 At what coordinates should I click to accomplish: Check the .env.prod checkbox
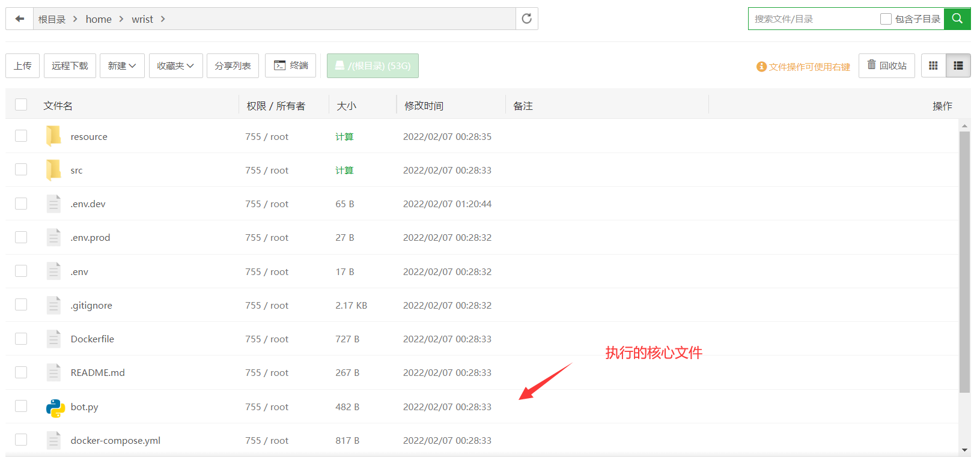pos(21,237)
